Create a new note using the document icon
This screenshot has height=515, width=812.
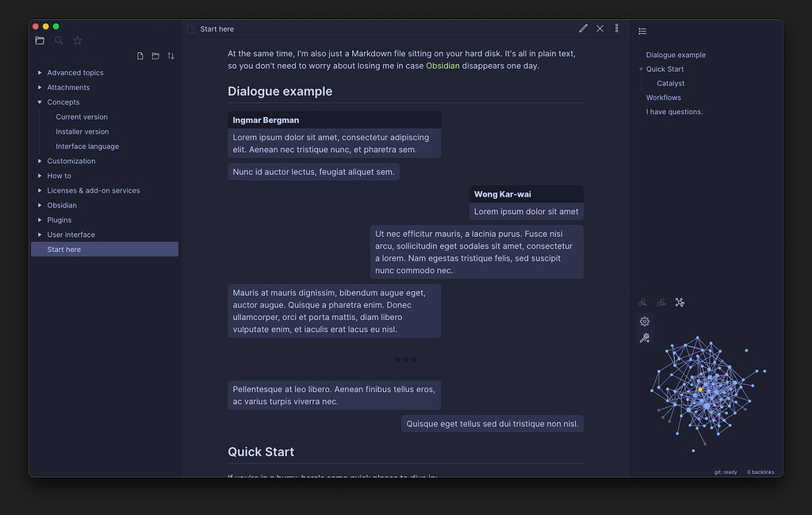coord(140,55)
